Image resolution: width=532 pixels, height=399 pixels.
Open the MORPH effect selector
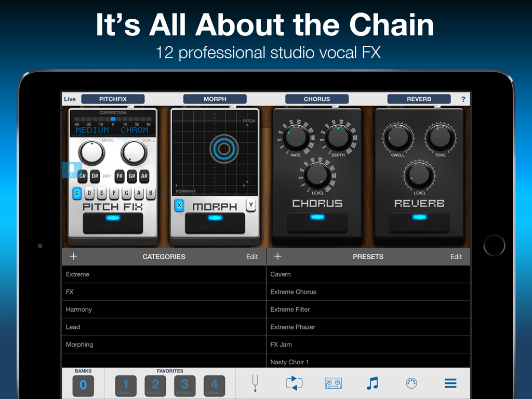click(215, 99)
